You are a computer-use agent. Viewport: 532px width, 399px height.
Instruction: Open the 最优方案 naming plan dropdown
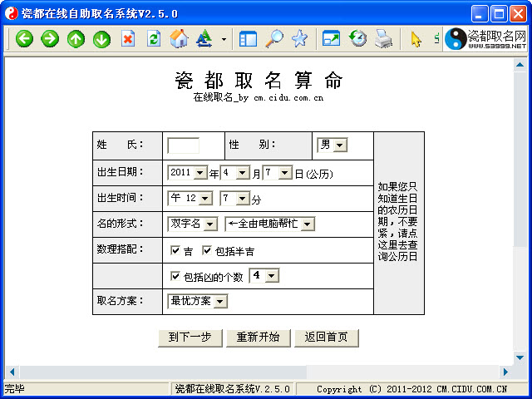pyautogui.click(x=198, y=301)
